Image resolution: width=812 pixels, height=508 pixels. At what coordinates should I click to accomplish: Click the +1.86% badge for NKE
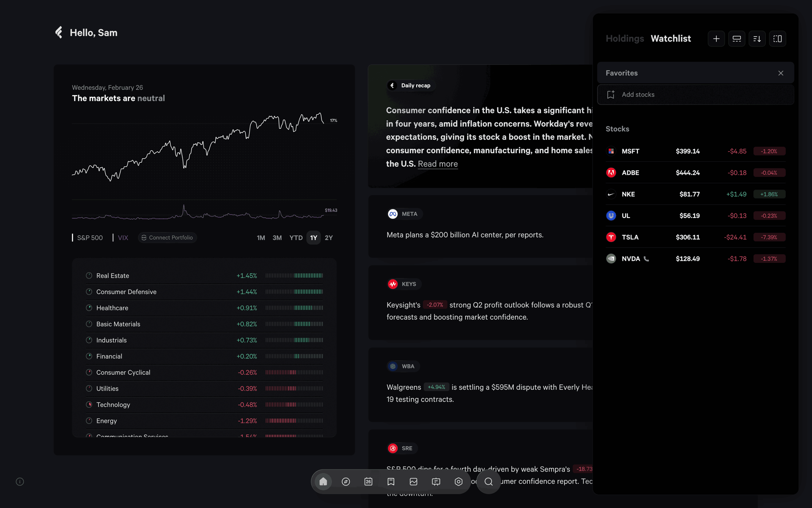pyautogui.click(x=769, y=194)
